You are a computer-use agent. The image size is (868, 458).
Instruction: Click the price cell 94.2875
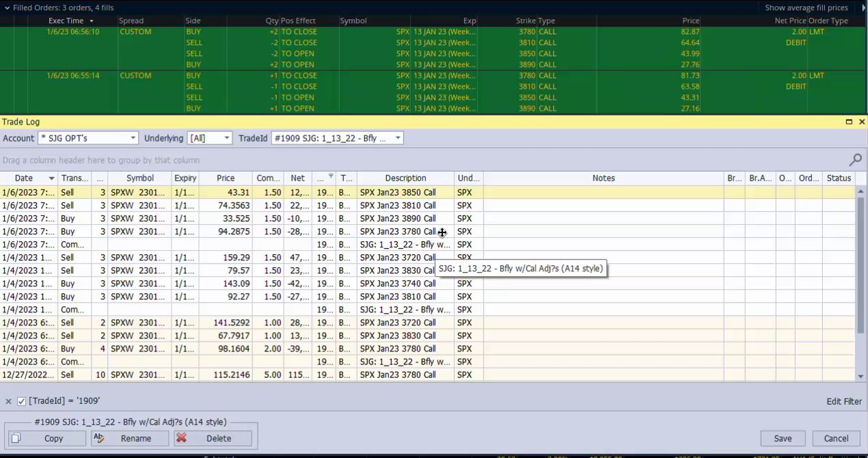226,232
